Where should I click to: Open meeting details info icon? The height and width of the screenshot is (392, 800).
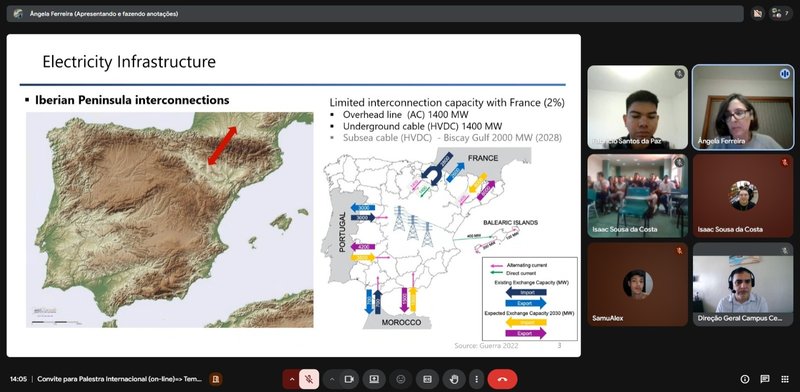click(744, 379)
